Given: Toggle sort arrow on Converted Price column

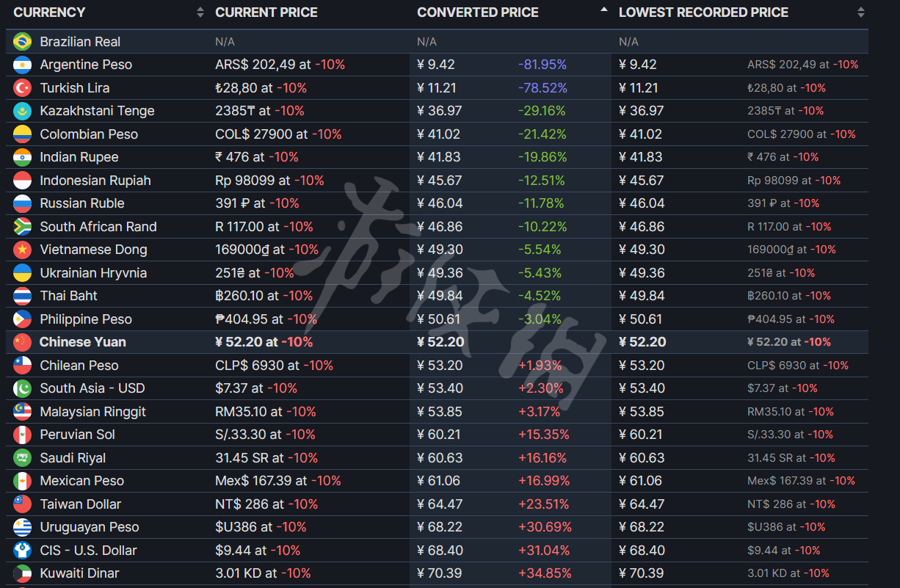Looking at the screenshot, I should [x=603, y=10].
